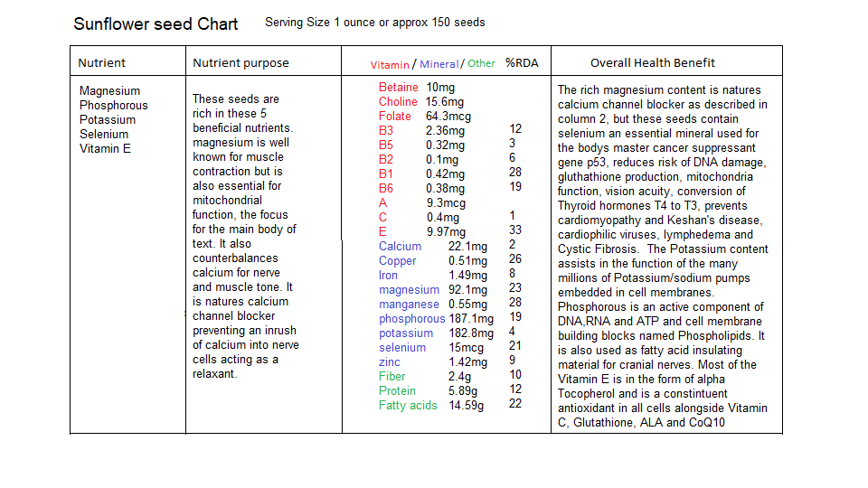Click Vitamin E in Nutrient column
Viewport: 868px width, 488px height.
click(105, 148)
